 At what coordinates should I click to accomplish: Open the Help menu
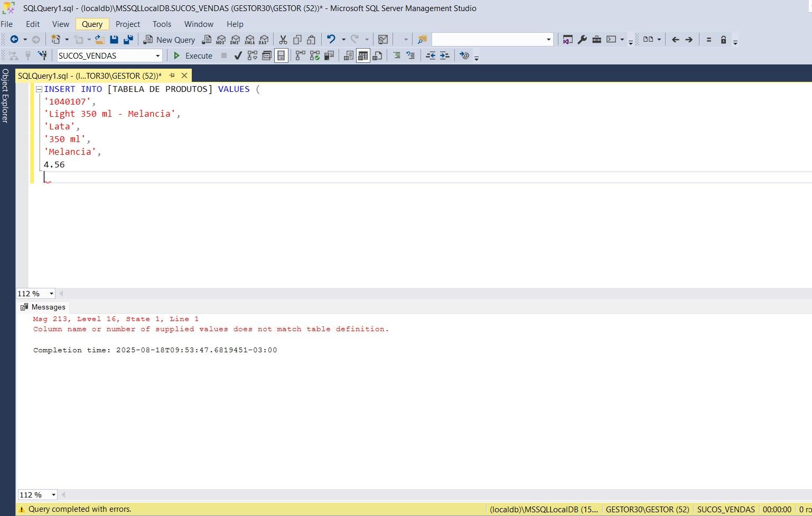[235, 24]
